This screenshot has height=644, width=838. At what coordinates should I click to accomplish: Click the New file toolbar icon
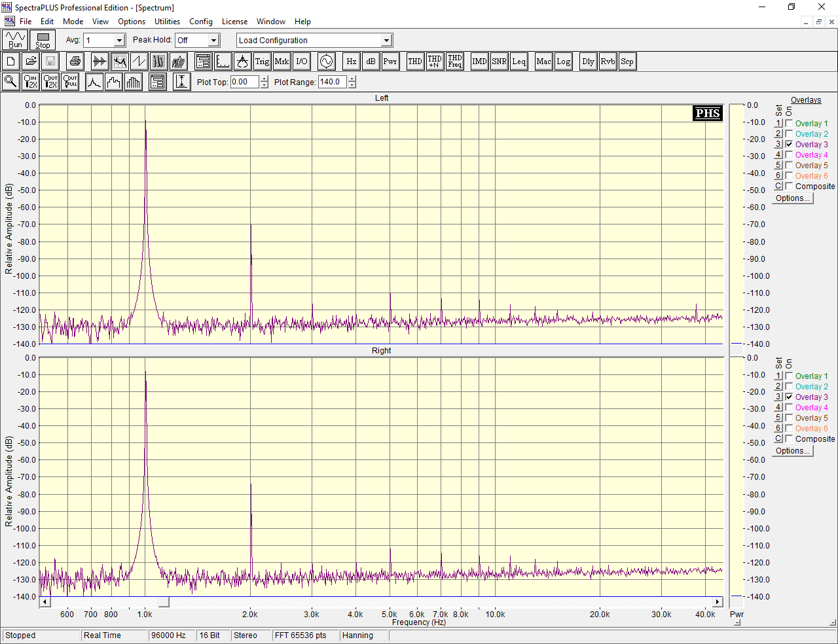(11, 62)
